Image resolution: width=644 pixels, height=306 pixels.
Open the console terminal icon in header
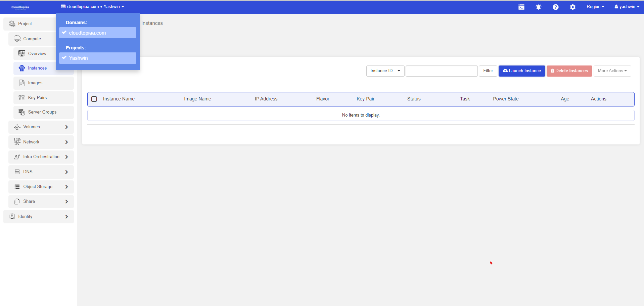tap(521, 7)
